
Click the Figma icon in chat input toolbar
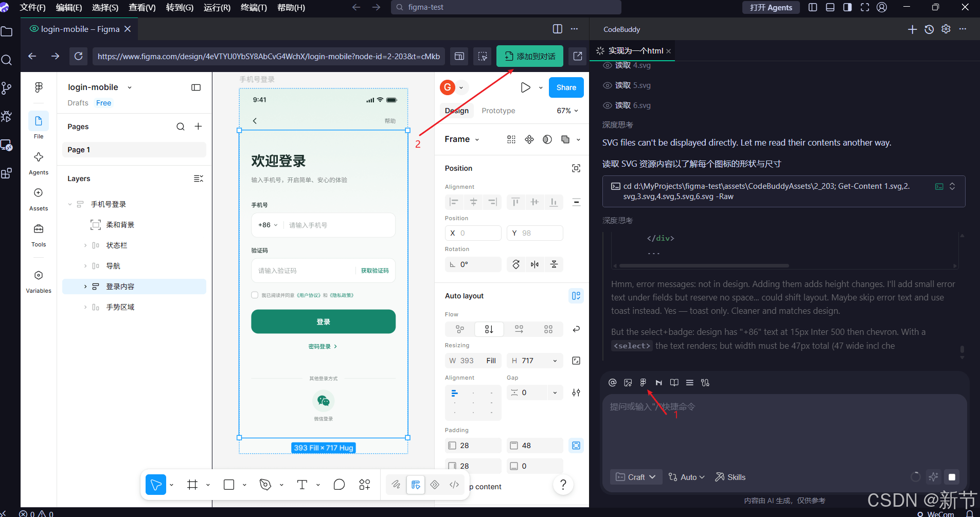(x=643, y=382)
